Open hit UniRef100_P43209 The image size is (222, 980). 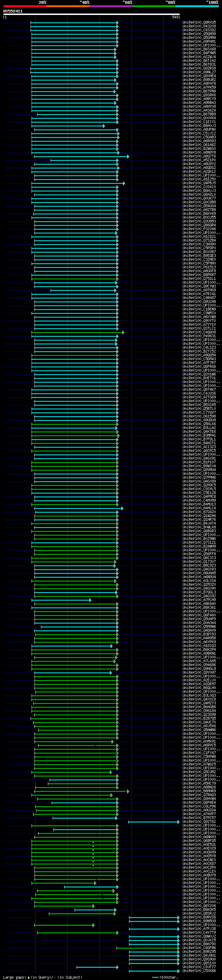click(x=199, y=26)
